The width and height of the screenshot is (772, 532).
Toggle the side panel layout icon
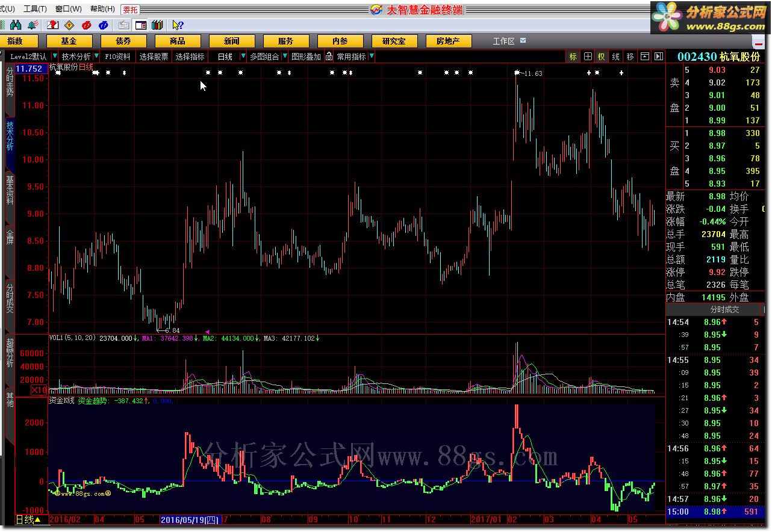click(x=140, y=25)
